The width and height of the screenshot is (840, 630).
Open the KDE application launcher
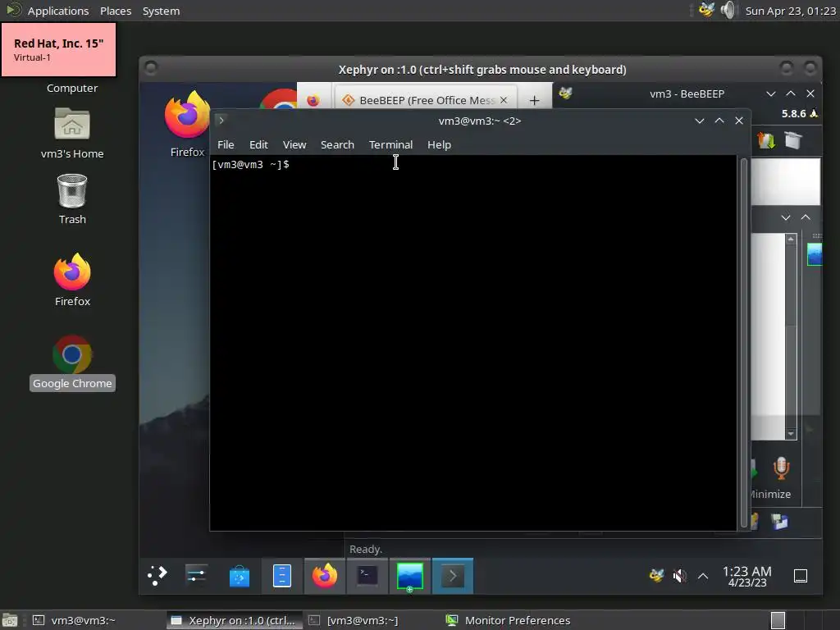[157, 576]
